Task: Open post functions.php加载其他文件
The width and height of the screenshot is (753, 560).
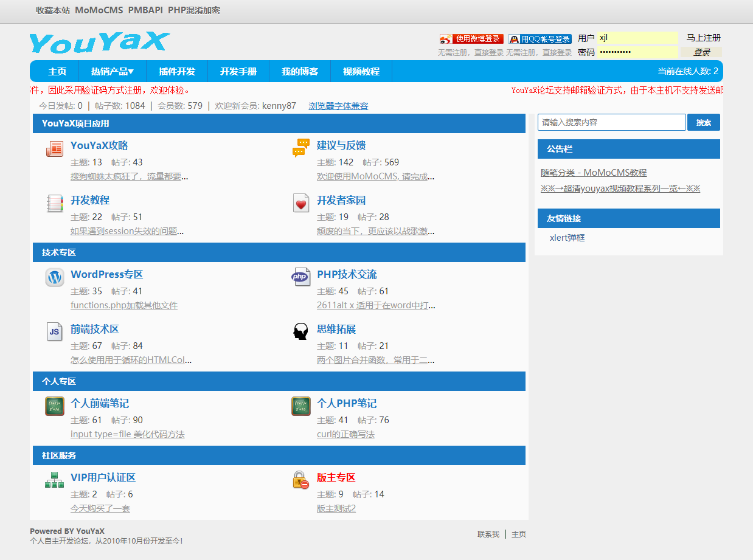Action: tap(124, 305)
